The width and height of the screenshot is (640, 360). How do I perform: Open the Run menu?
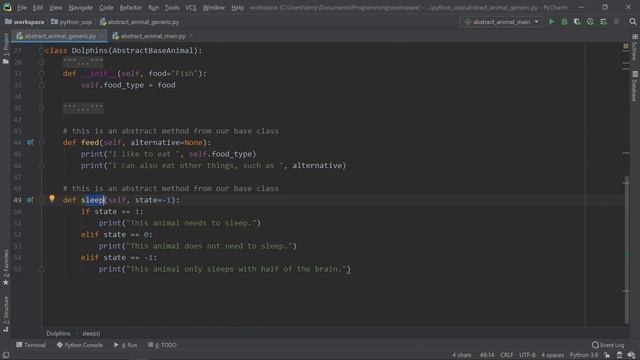coord(153,7)
